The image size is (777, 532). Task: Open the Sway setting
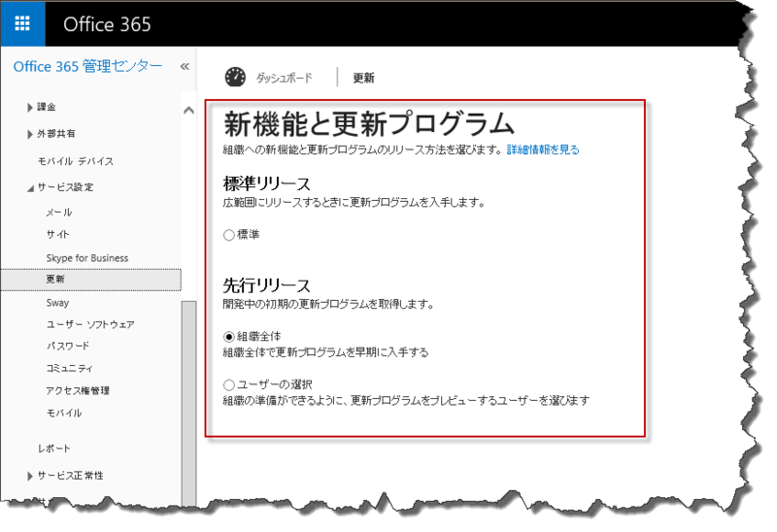57,303
